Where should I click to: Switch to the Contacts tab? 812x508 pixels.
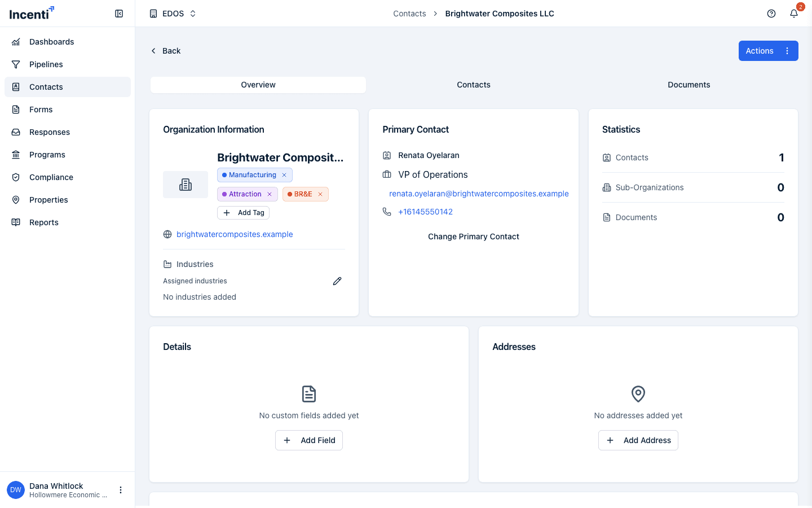point(474,85)
